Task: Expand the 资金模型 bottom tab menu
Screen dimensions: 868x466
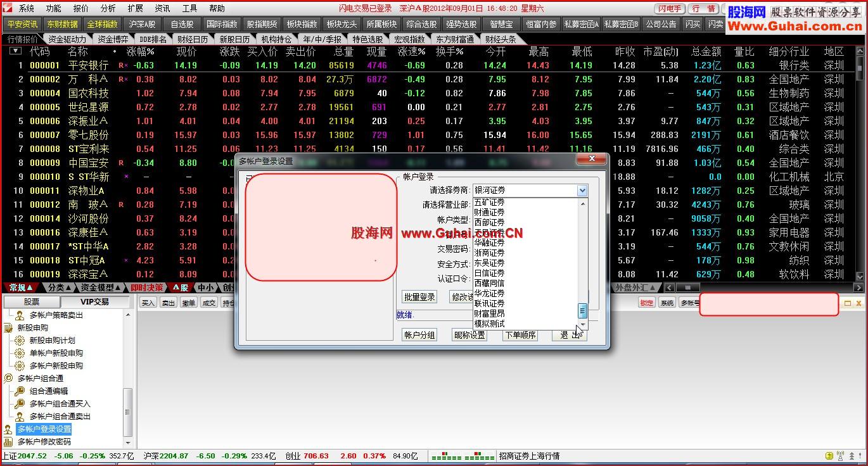Action: coord(101,287)
